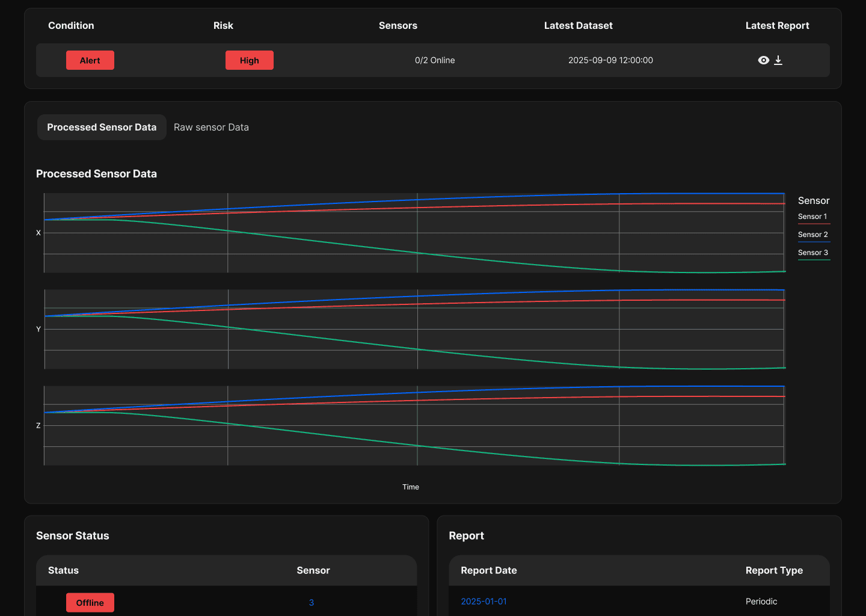Click the Processed Sensor Data chart heading
866x616 pixels.
[x=96, y=174]
